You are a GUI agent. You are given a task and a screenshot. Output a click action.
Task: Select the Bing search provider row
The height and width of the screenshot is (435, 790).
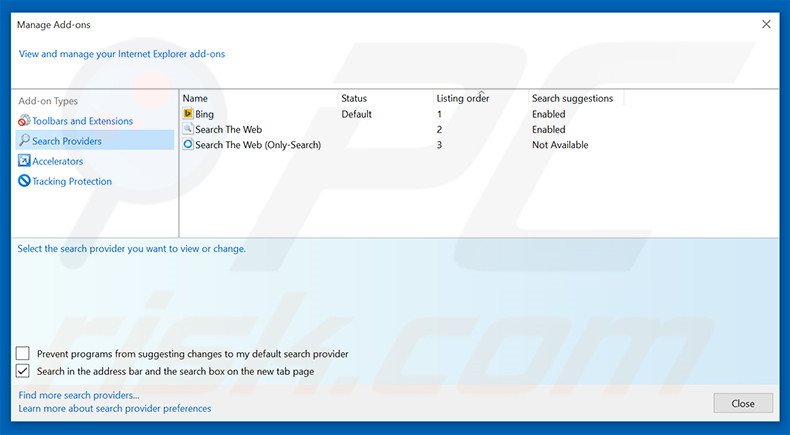click(403, 114)
